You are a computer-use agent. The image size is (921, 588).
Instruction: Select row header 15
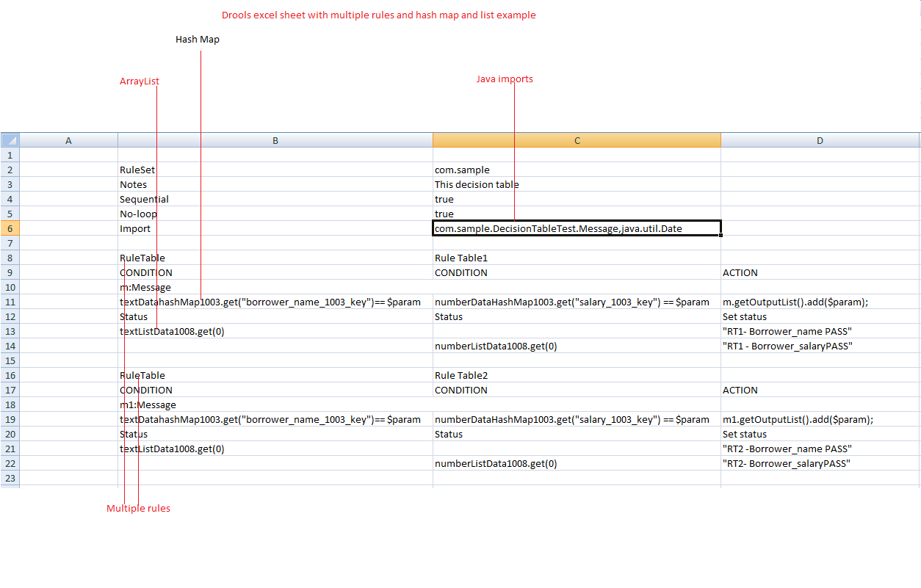tap(10, 360)
